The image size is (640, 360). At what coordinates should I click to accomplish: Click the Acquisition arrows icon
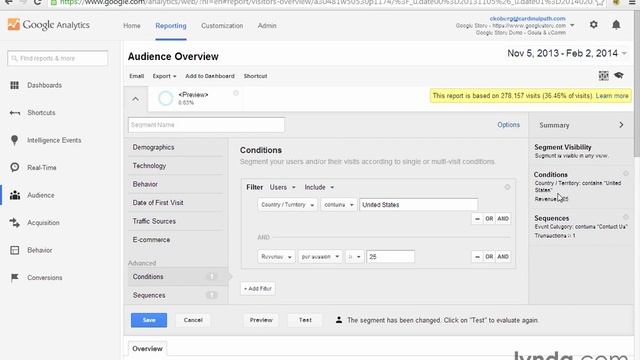pyautogui.click(x=15, y=222)
